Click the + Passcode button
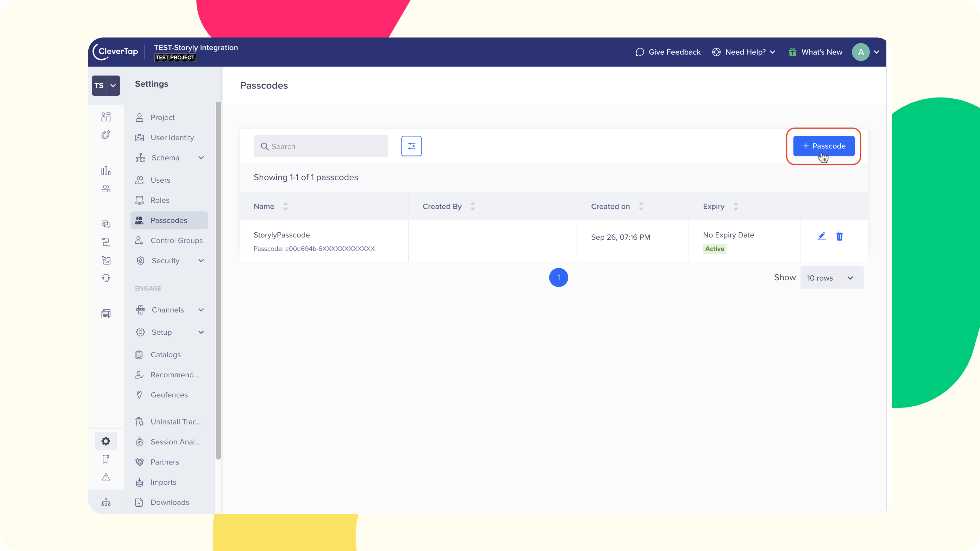This screenshot has width=980, height=551. tap(824, 146)
